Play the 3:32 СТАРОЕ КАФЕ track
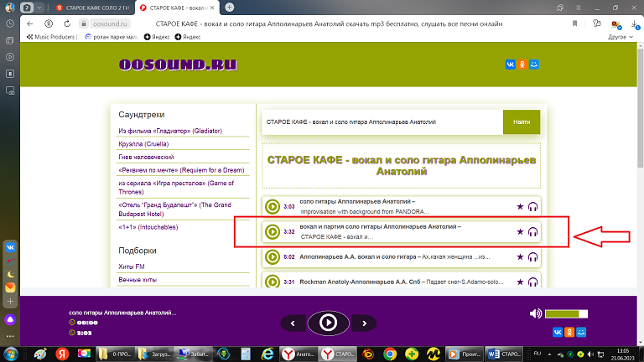Screen dimensions: 644x362 tap(273, 232)
